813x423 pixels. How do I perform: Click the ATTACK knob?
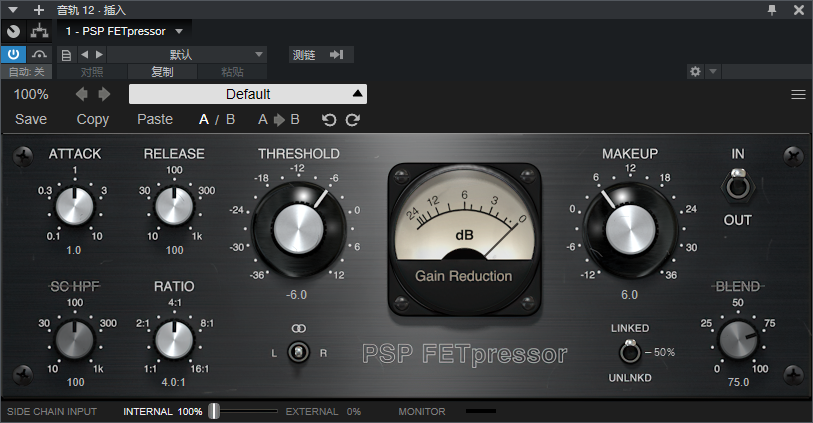(x=75, y=206)
